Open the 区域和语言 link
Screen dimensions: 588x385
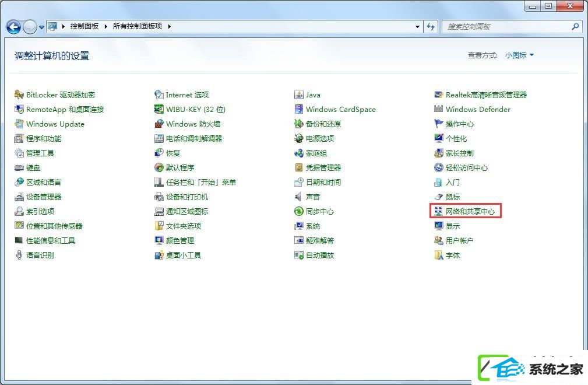[44, 183]
